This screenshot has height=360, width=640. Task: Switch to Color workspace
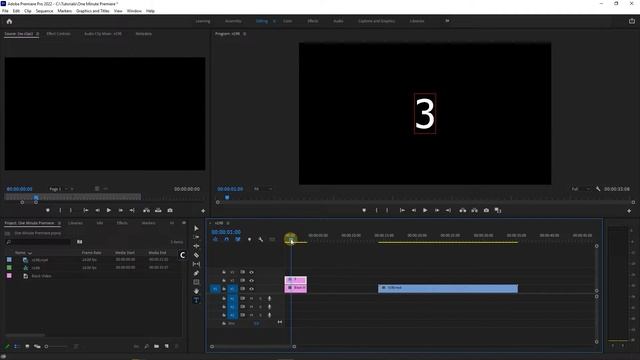click(287, 21)
